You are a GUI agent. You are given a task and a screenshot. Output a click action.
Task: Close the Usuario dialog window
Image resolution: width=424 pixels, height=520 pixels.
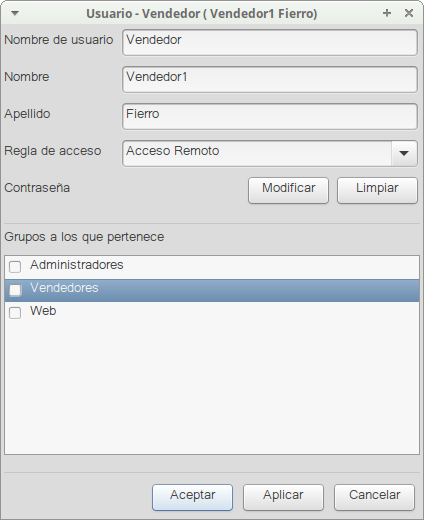pos(409,13)
